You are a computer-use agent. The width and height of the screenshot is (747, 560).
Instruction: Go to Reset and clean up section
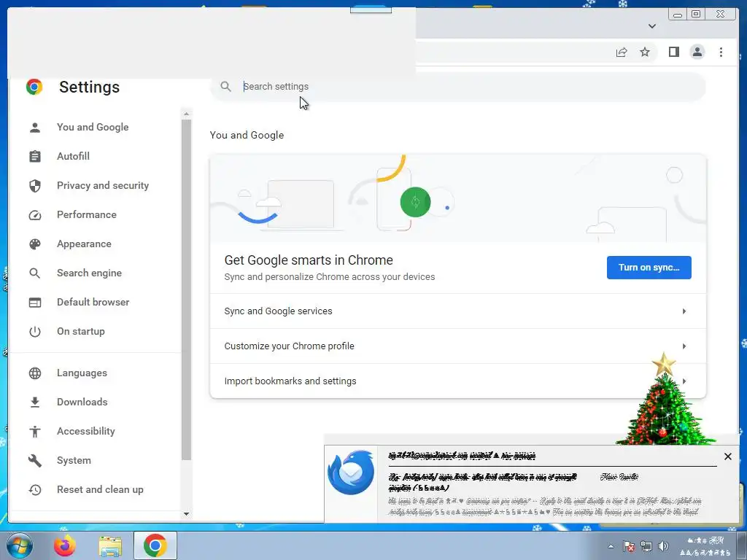click(x=100, y=489)
